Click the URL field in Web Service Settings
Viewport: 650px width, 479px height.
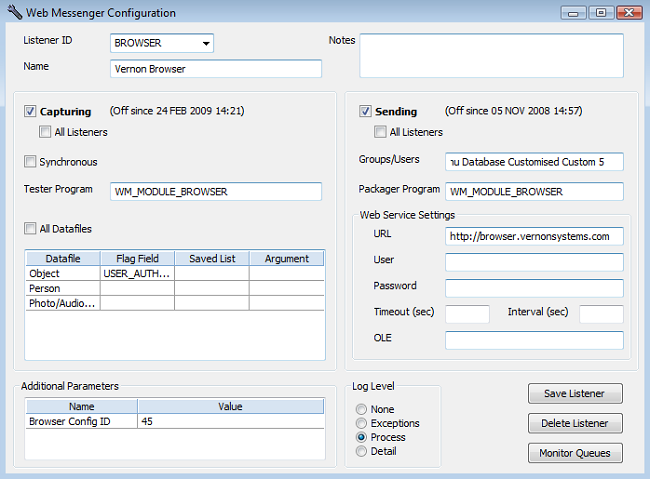click(x=534, y=236)
